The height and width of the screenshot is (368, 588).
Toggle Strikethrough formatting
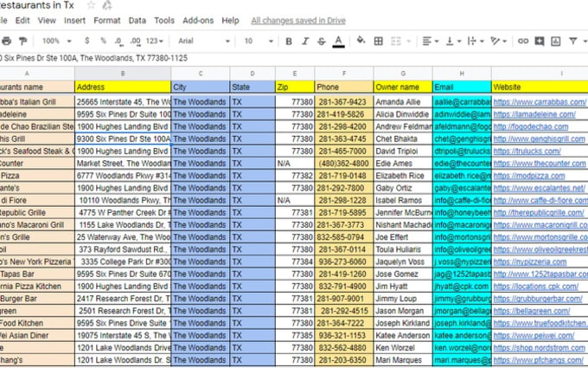coord(322,41)
